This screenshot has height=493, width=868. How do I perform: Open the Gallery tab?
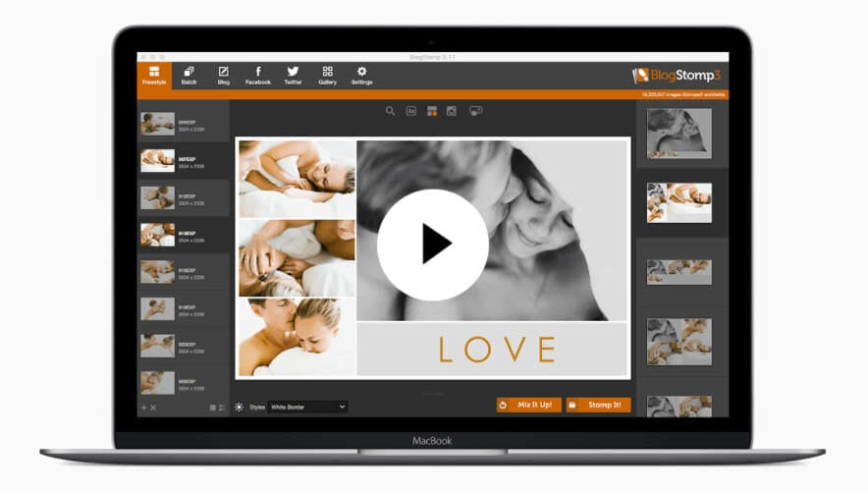[x=327, y=75]
